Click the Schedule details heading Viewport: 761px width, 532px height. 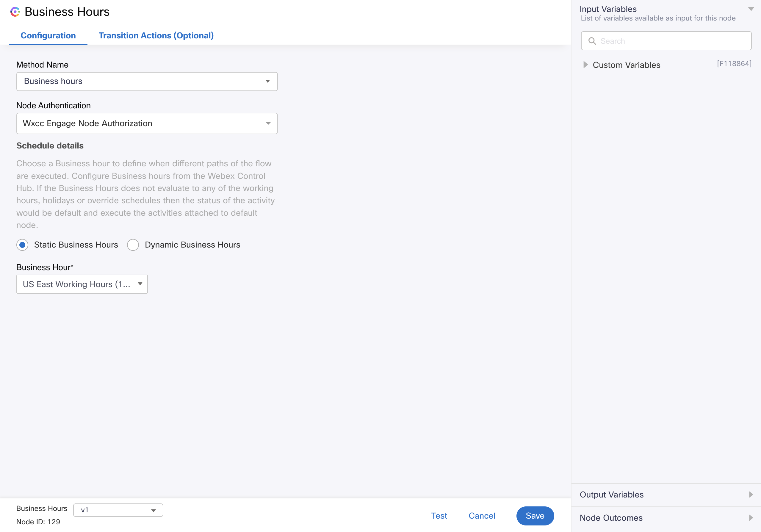pyautogui.click(x=50, y=145)
